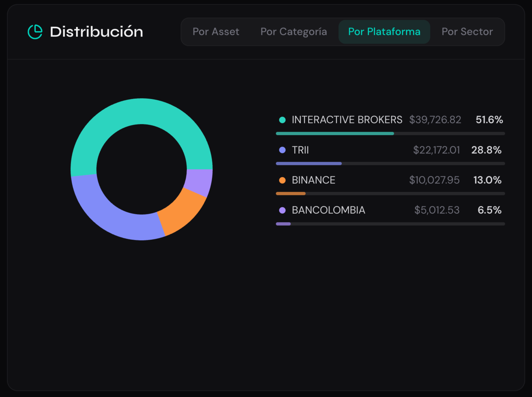Viewport: 532px width, 397px height.
Task: Click the blue TRII legend dot
Action: tap(282, 150)
